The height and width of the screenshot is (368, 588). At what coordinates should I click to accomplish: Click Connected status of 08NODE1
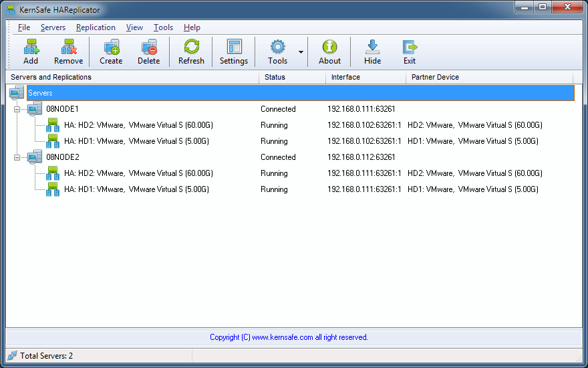(x=278, y=109)
